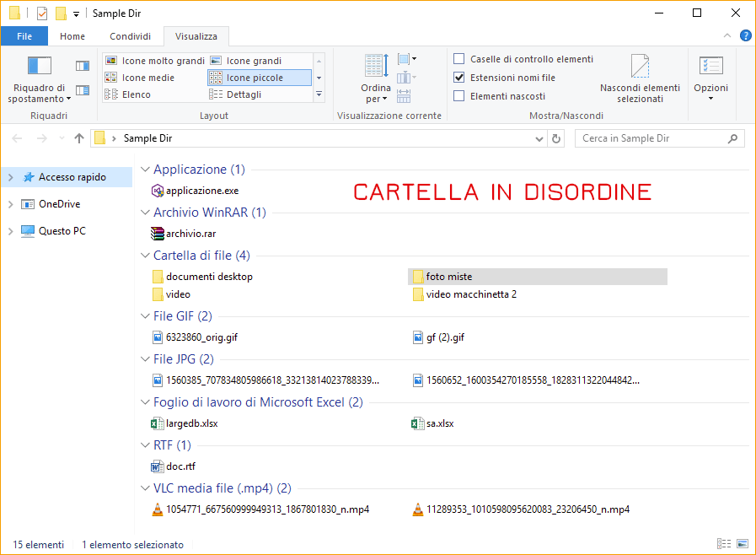Open the Condividi tab

click(x=130, y=36)
